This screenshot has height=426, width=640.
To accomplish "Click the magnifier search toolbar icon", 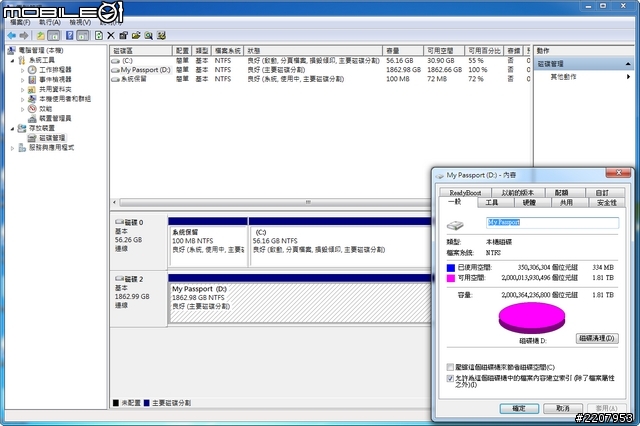I will point(149,36).
